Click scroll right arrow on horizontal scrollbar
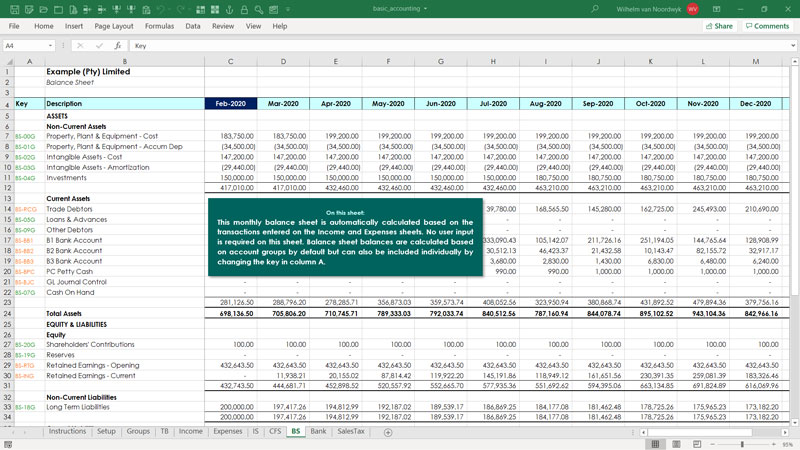 pos(785,432)
